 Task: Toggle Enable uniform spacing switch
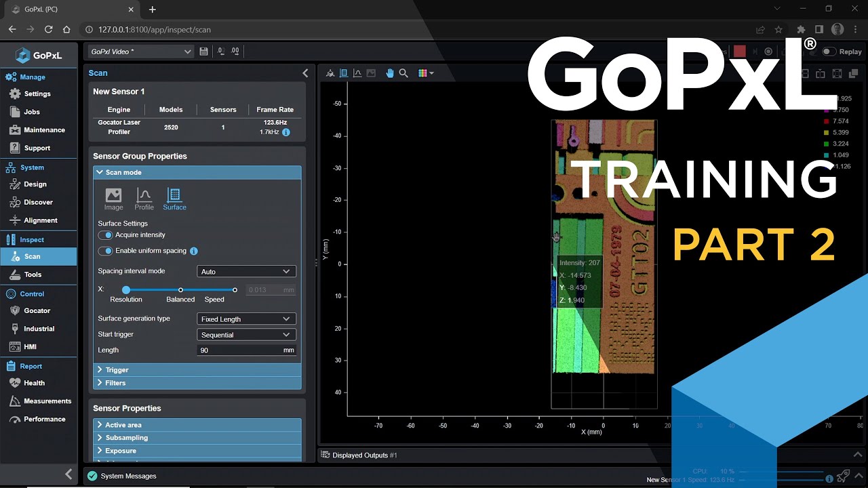pos(105,251)
